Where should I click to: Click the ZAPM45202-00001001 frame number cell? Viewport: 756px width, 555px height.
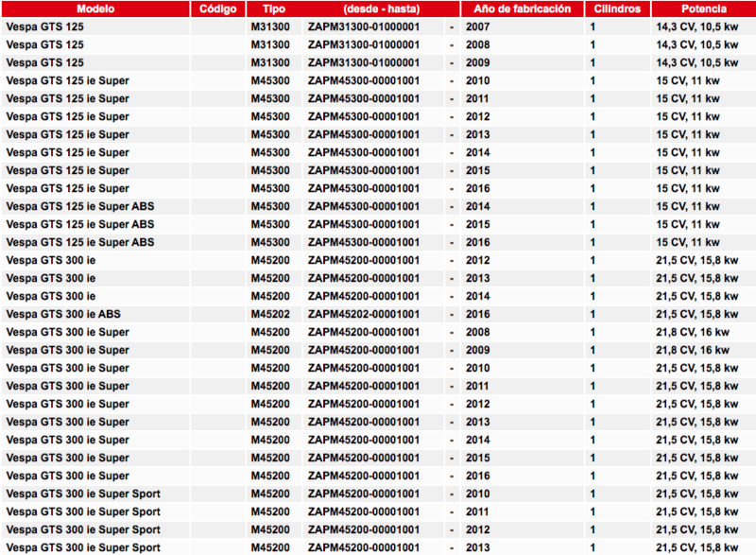[364, 315]
